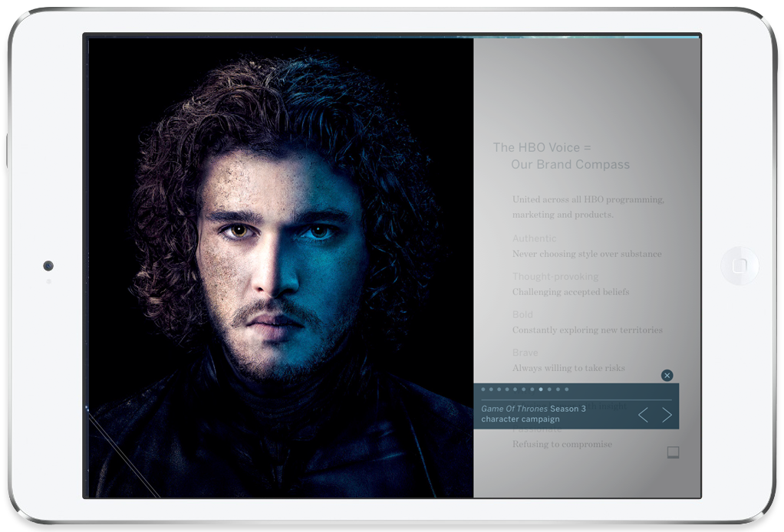Go to the previous slide arrow

pyautogui.click(x=643, y=415)
